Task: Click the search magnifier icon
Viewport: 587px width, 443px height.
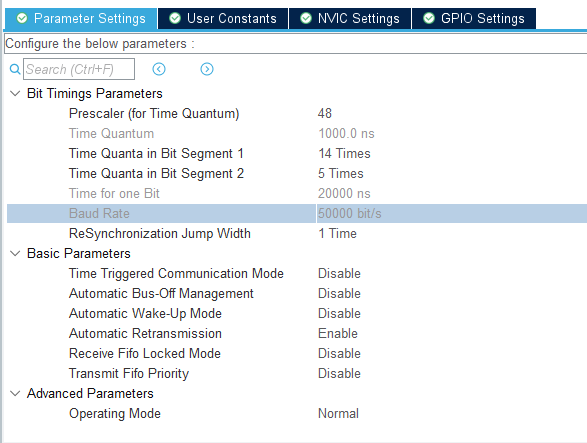Action: [15, 69]
